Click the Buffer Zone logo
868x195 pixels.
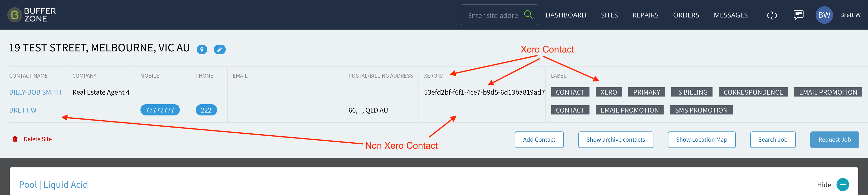pyautogui.click(x=32, y=15)
